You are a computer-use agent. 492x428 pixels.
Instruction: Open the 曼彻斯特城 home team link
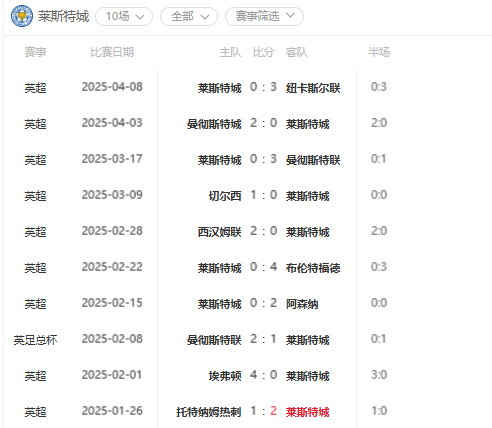pos(214,124)
